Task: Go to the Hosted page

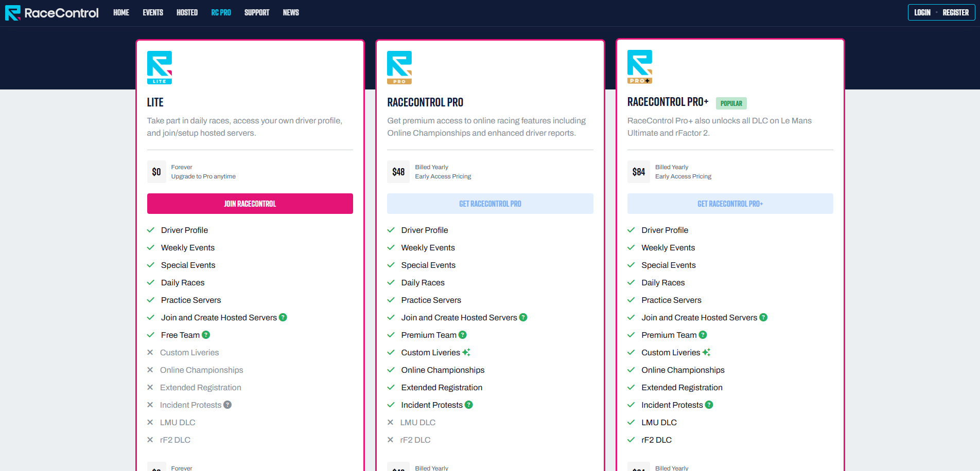Action: point(187,12)
